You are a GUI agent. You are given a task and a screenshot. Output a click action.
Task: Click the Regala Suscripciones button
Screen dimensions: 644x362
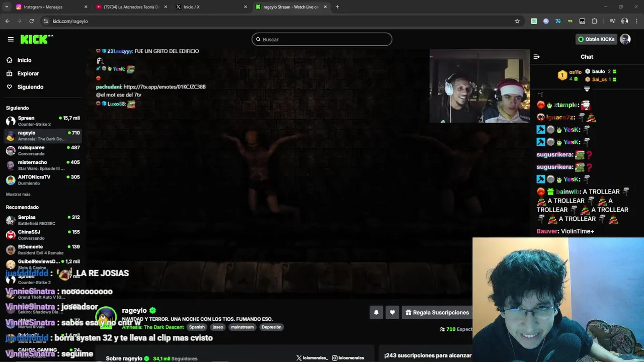tap(437, 312)
